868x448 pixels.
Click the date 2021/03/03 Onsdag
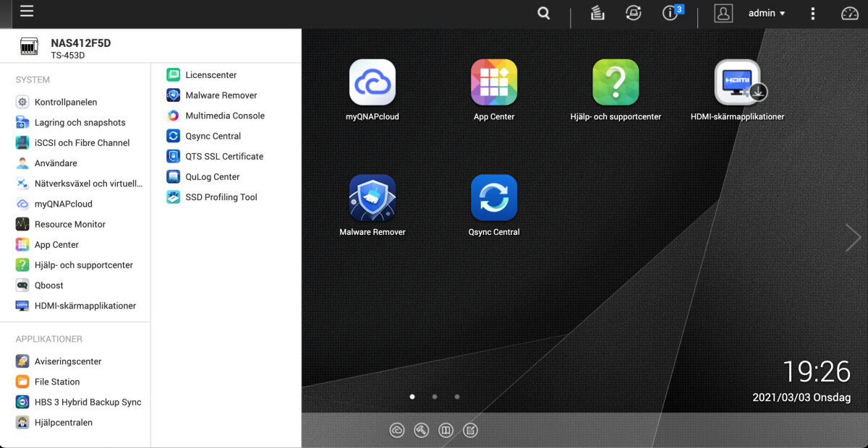(x=801, y=397)
